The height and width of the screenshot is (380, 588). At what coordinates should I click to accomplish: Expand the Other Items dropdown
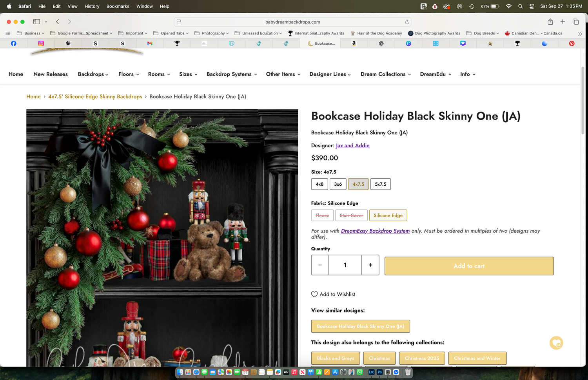(x=283, y=74)
